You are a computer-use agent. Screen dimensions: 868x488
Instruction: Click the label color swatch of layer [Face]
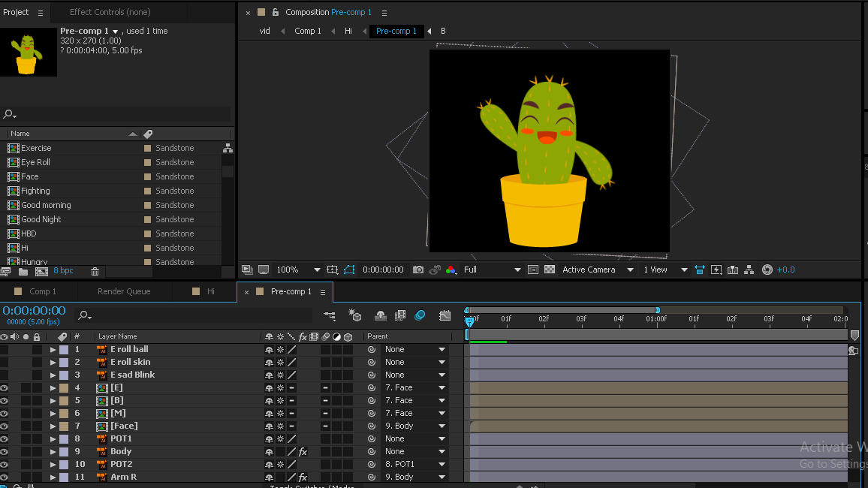point(64,426)
